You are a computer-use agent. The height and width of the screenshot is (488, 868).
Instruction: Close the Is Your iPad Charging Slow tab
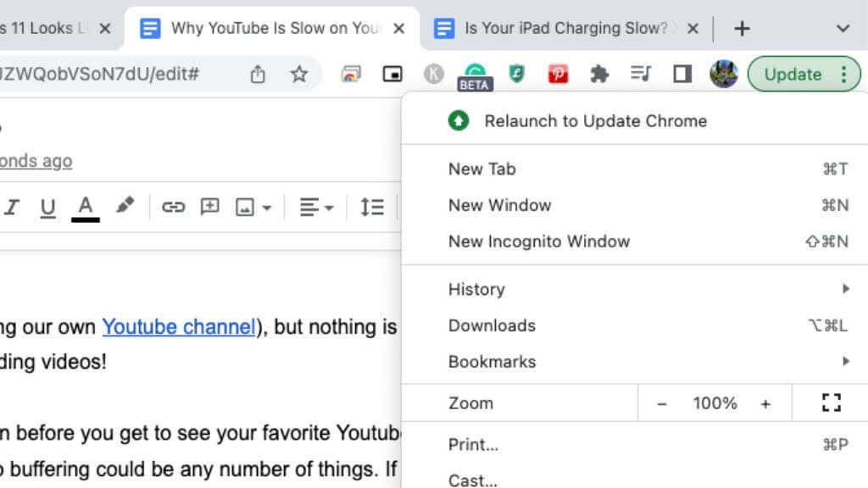point(693,28)
